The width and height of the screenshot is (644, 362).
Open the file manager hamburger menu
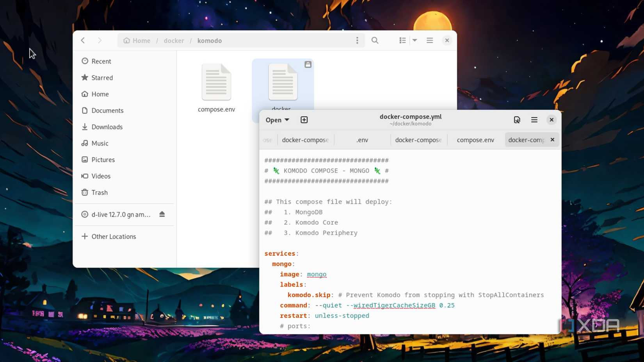pos(429,40)
